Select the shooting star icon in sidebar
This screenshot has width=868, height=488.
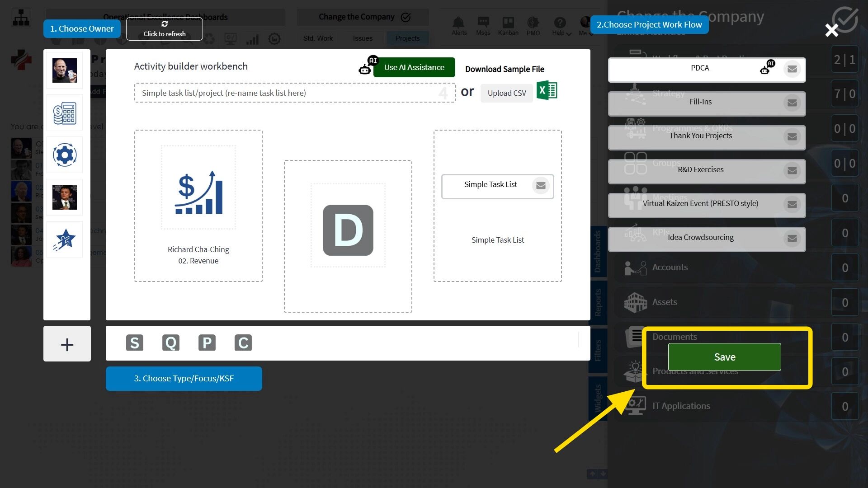point(65,240)
